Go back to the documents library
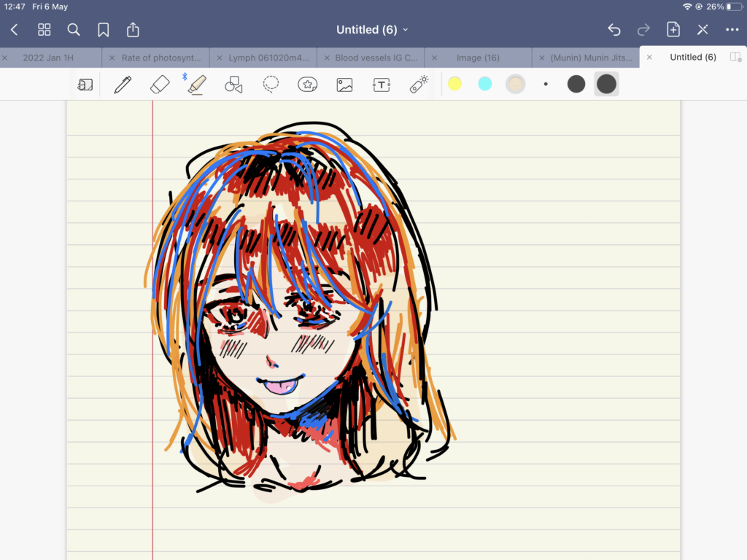The width and height of the screenshot is (747, 560). pos(15,30)
